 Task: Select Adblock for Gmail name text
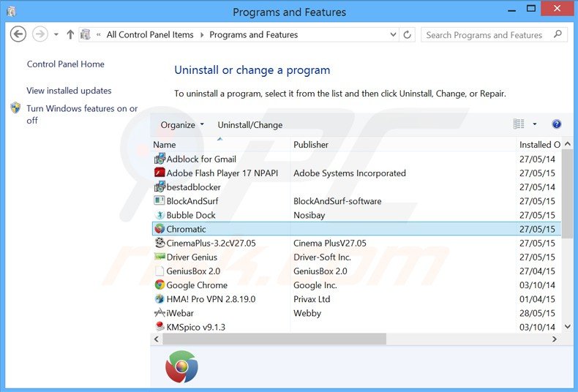click(x=201, y=159)
